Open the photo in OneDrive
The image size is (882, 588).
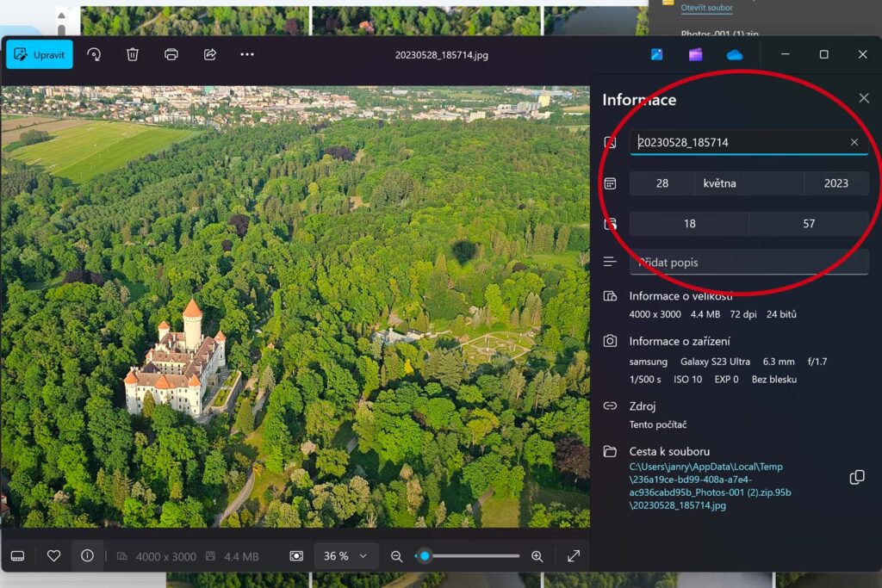coord(734,54)
